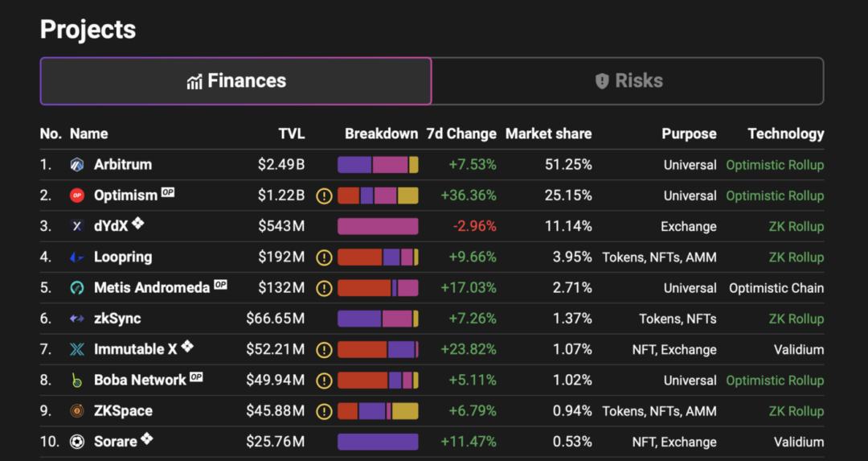868x461 pixels.
Task: Click Immutable X's warning icon
Action: tap(324, 350)
